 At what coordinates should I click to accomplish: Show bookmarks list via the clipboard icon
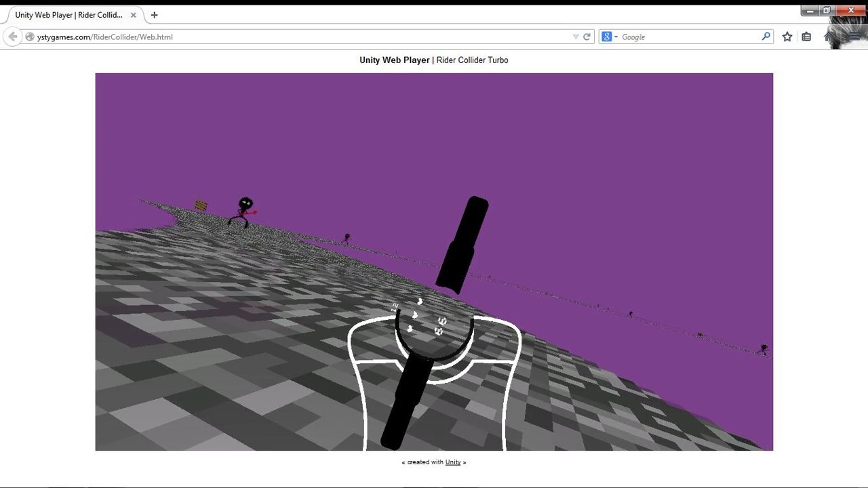pyautogui.click(x=806, y=37)
